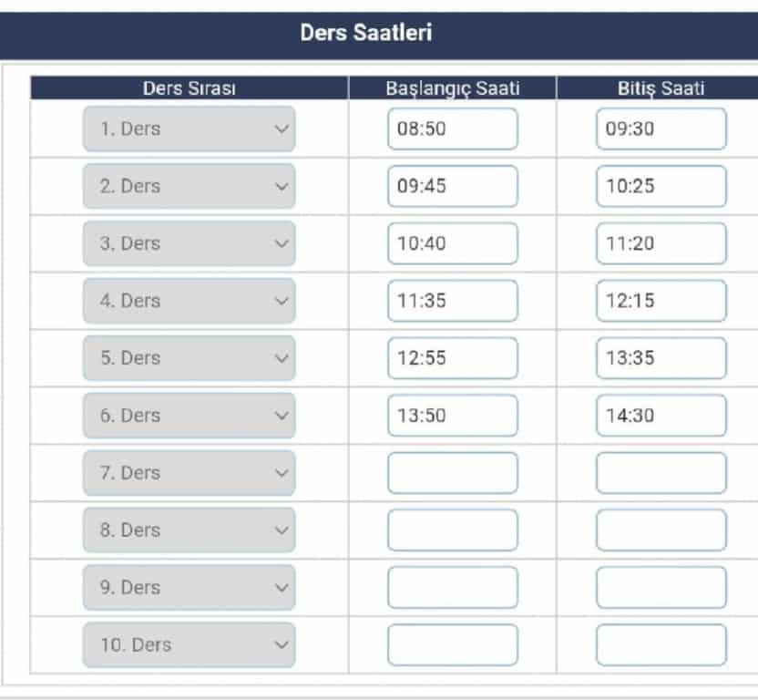Open the 3. Ders dropdown
The image size is (758, 700).
[x=189, y=243]
